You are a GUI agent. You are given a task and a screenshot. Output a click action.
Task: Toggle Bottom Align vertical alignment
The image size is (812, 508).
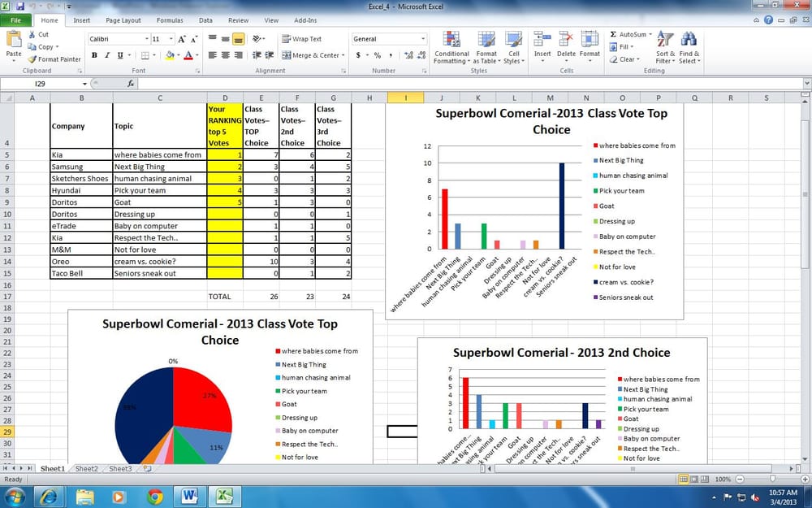pyautogui.click(x=238, y=39)
